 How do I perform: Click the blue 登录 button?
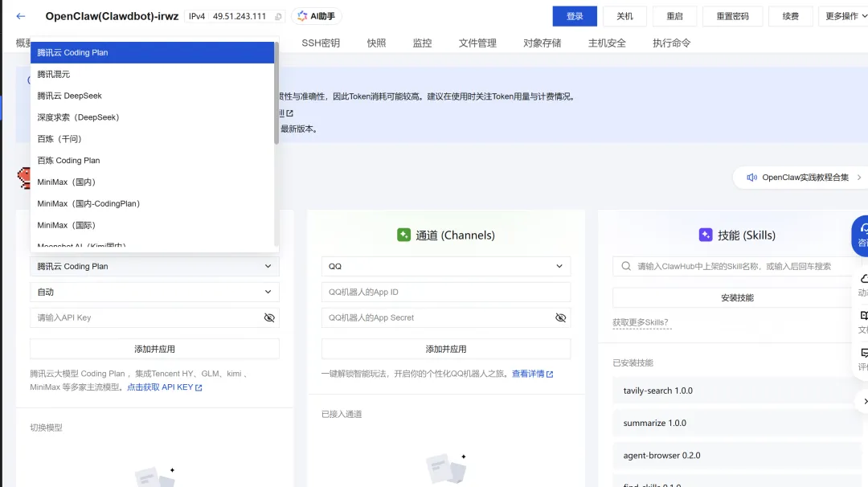(x=575, y=16)
